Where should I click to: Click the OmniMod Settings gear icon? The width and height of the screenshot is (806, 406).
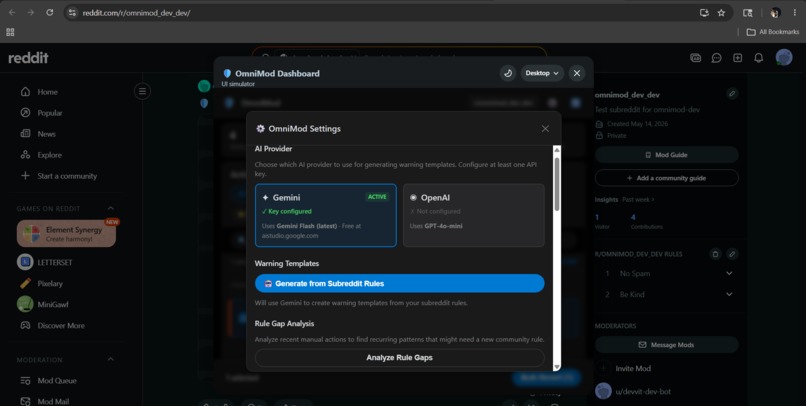pos(261,129)
